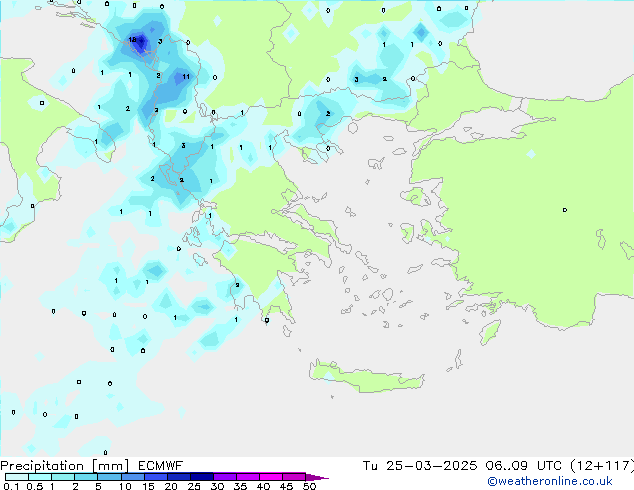
Task: Click the "[mm]" unit label
Action: point(110,466)
